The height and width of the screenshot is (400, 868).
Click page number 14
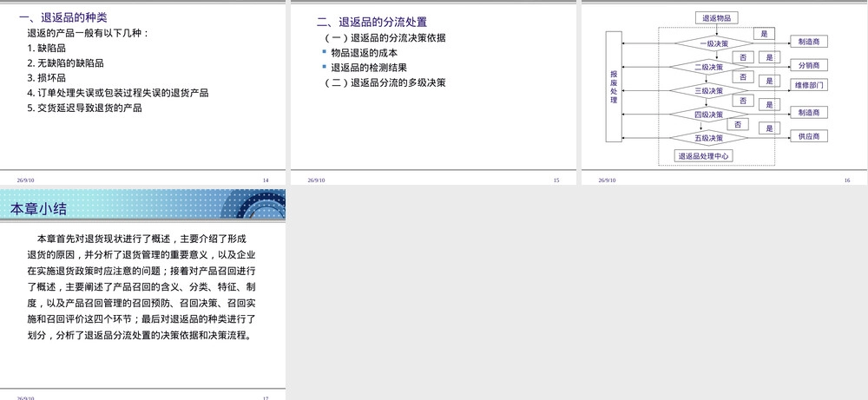click(x=266, y=180)
